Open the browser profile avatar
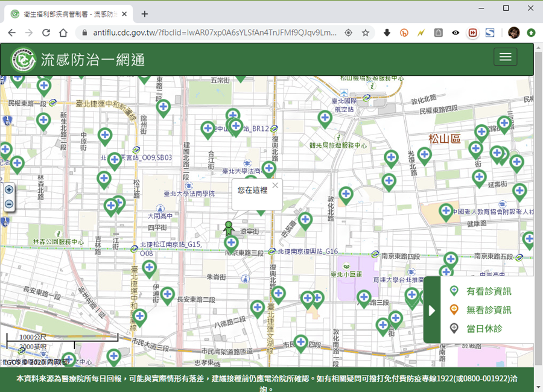 point(513,33)
